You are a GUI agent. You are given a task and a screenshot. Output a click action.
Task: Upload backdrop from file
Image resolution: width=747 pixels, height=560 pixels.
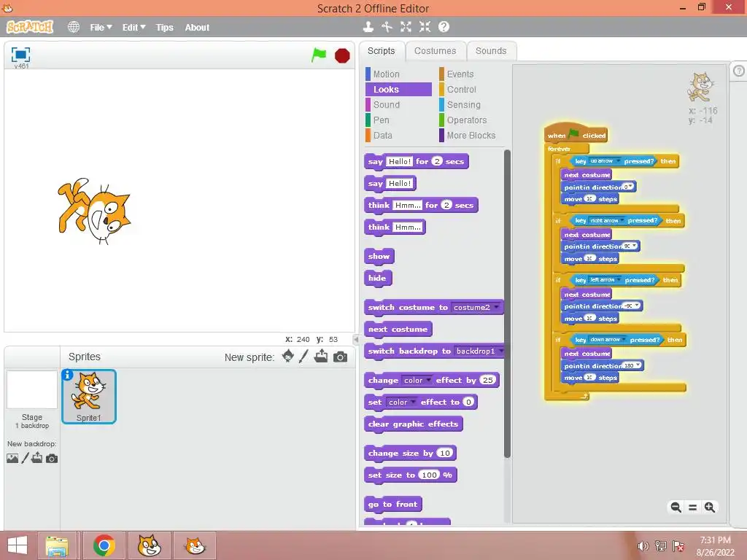[37, 458]
